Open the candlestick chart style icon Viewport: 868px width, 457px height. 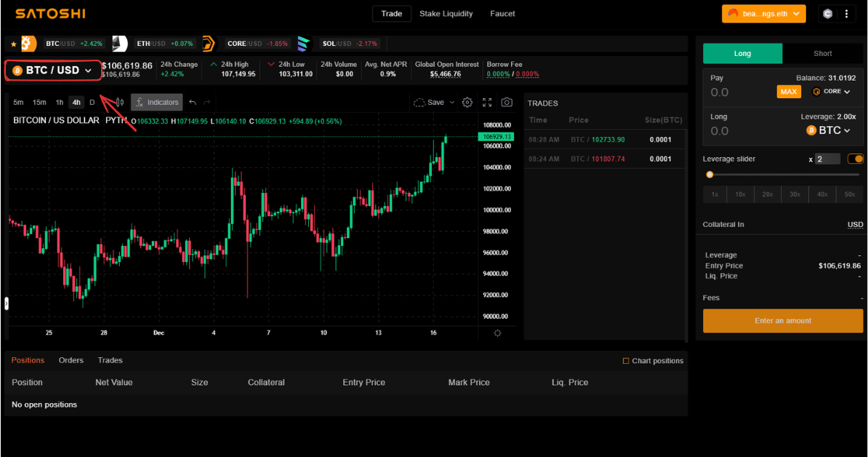tap(120, 103)
